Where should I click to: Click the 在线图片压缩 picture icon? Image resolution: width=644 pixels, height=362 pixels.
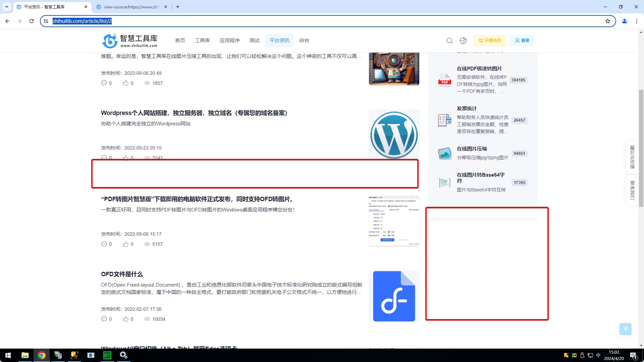[x=445, y=153]
